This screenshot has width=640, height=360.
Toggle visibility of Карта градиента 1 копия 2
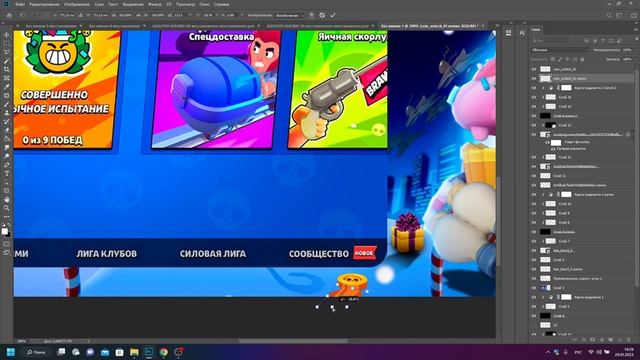pos(533,88)
